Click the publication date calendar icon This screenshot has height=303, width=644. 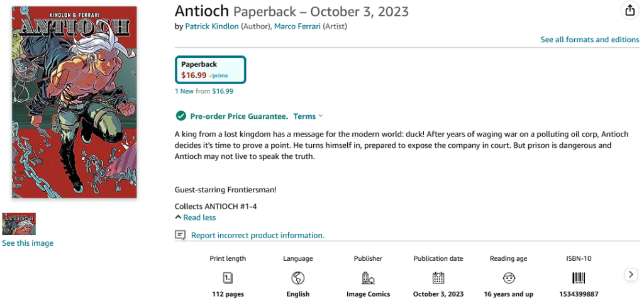coord(438,278)
